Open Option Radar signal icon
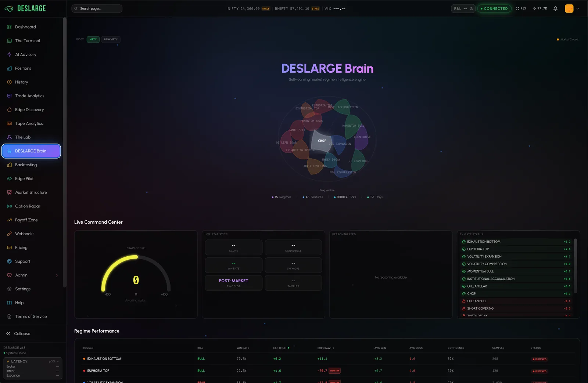Screen dimensions: 588x383 click(x=9, y=206)
